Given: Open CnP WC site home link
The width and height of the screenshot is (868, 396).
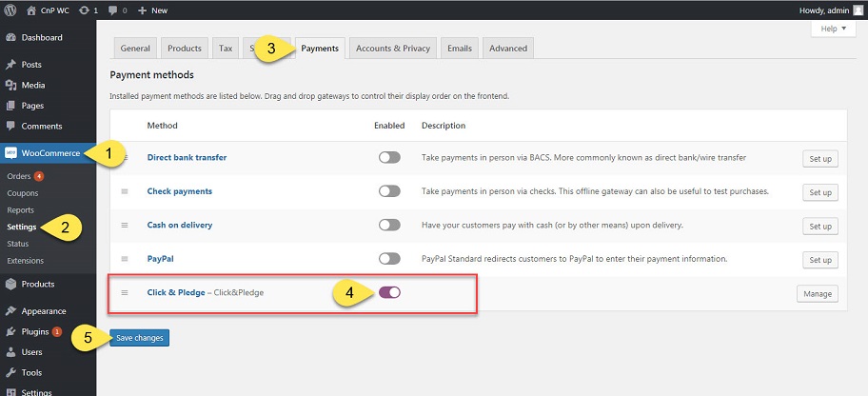Looking at the screenshot, I should [x=49, y=10].
